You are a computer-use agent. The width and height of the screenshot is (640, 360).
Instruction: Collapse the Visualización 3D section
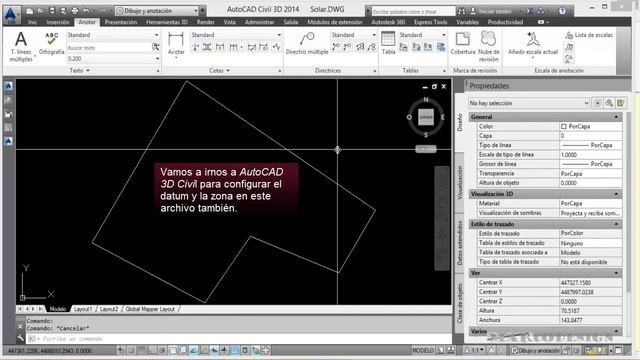point(616,194)
